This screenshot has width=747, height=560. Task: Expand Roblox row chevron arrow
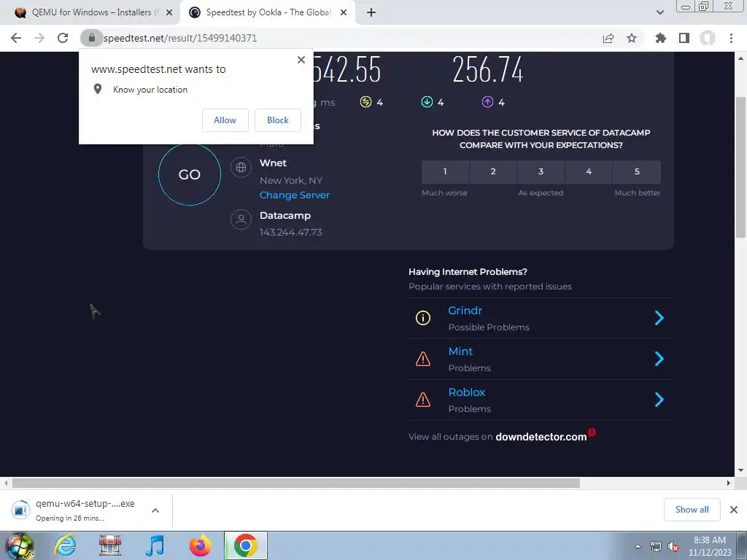click(659, 400)
